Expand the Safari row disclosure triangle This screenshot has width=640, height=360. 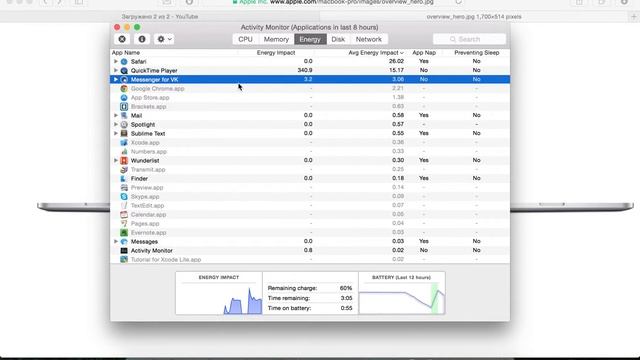116,61
